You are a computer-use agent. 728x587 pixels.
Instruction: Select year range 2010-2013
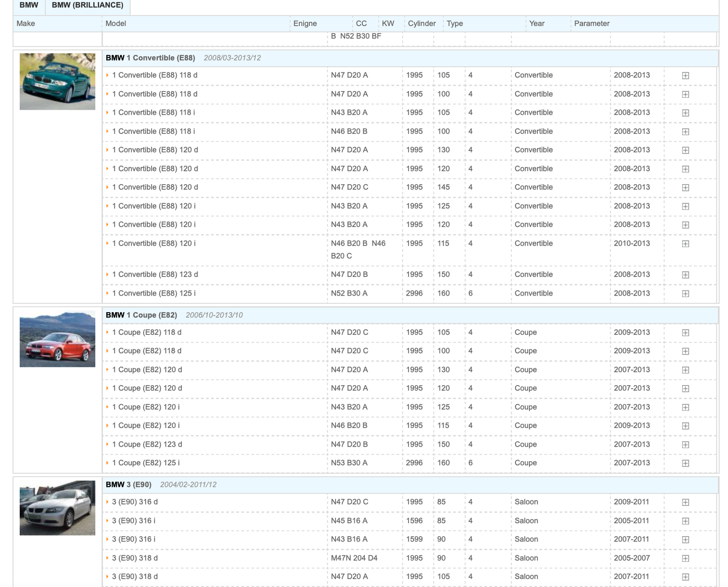(x=632, y=244)
